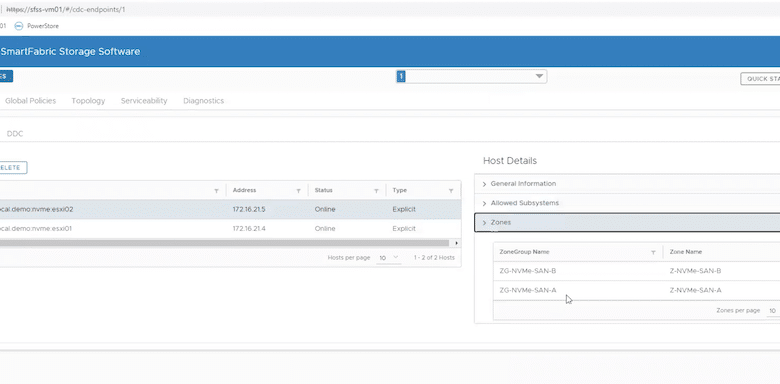
Task: Switch to the Global Policies tab
Action: click(x=30, y=100)
